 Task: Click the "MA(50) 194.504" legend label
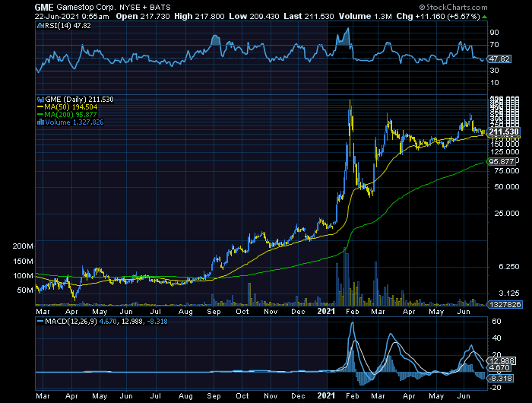(x=71, y=107)
